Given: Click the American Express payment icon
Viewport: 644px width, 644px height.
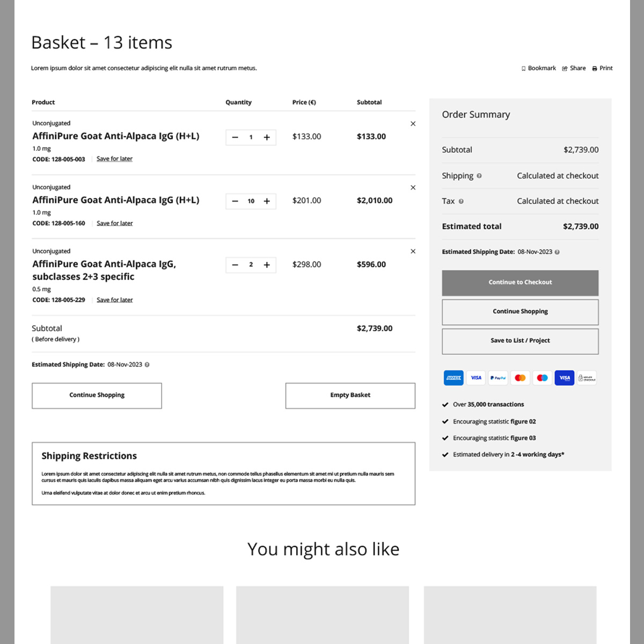Looking at the screenshot, I should coord(454,378).
